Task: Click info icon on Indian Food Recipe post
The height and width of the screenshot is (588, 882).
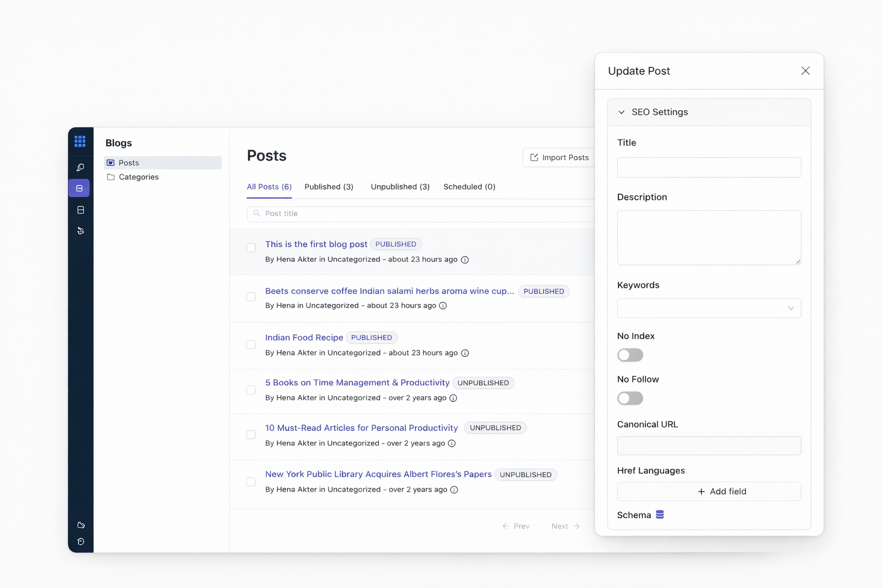Action: point(465,353)
